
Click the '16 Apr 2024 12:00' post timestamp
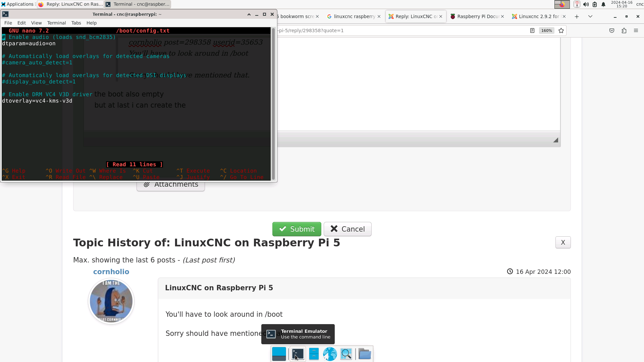pyautogui.click(x=543, y=272)
